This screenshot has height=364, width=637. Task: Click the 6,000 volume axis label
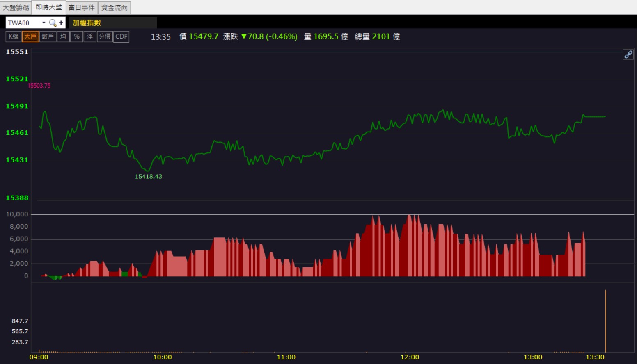(19, 239)
